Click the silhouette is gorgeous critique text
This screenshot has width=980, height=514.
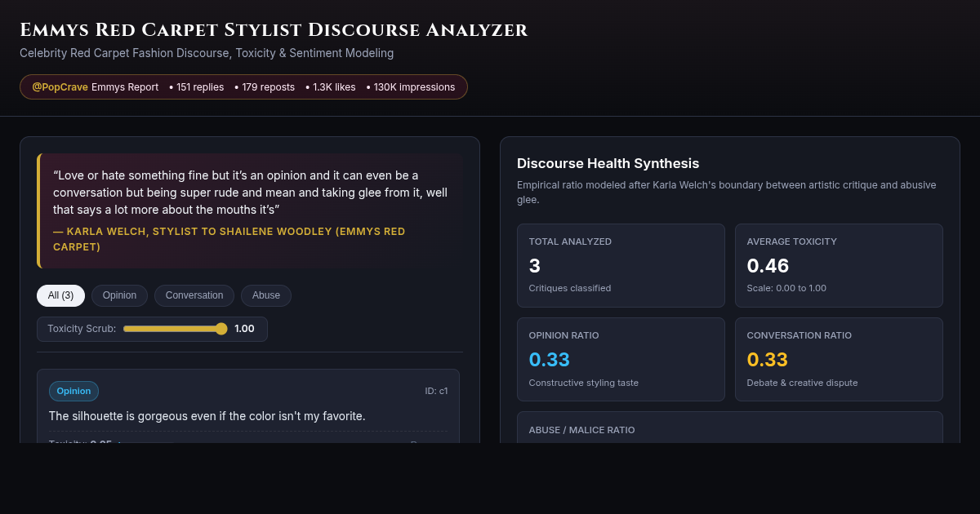[207, 416]
